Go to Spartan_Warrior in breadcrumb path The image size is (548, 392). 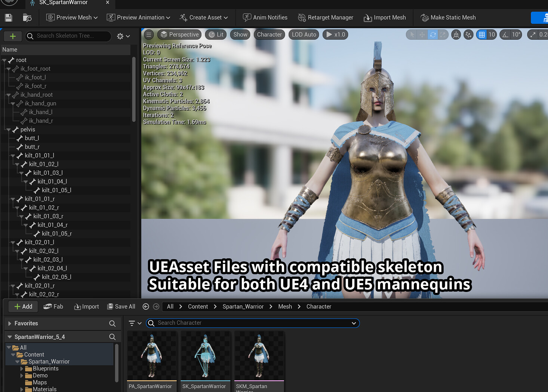pos(243,307)
